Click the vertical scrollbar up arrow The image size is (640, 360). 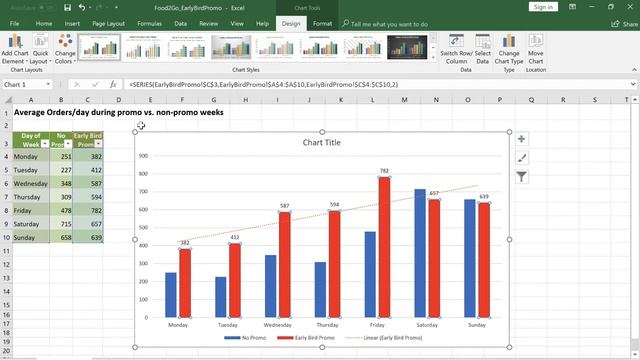click(635, 100)
